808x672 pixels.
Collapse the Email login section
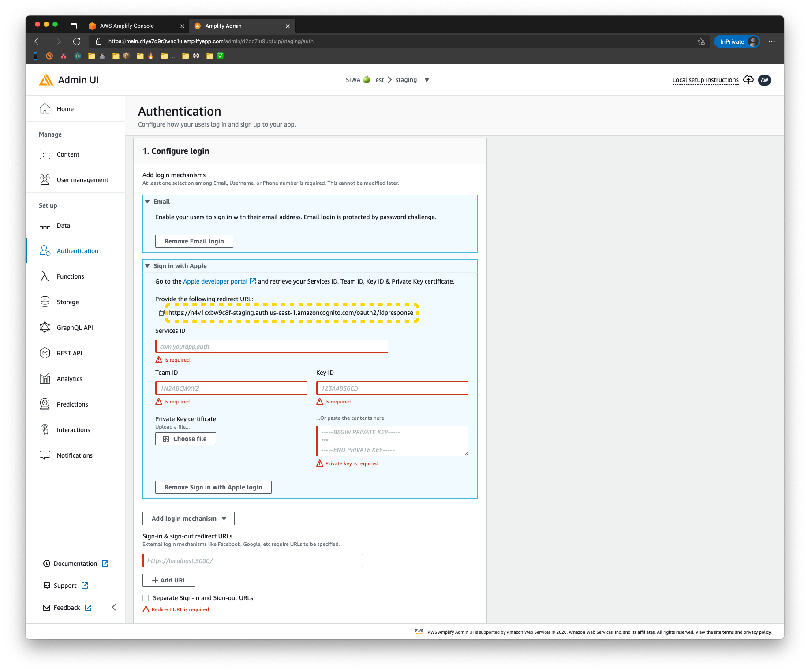(x=147, y=202)
